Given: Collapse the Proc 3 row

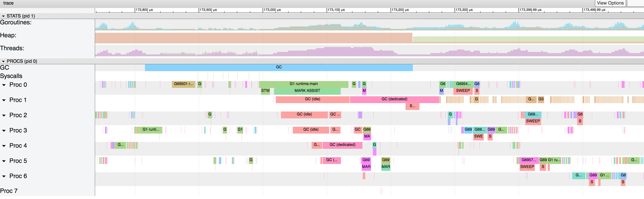Looking at the screenshot, I should (4, 131).
